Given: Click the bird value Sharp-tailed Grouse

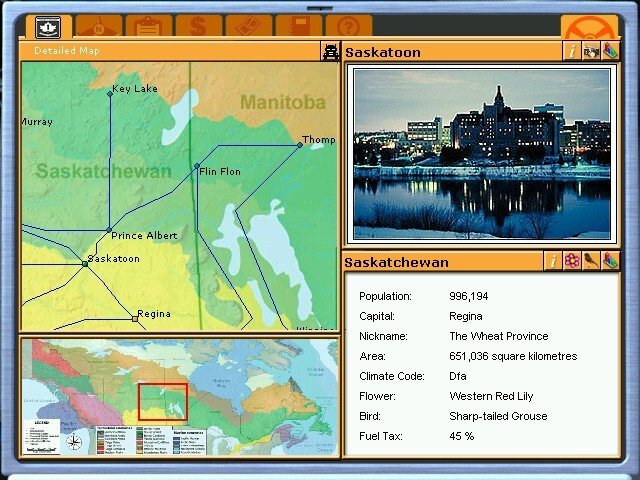Looking at the screenshot, I should (498, 416).
